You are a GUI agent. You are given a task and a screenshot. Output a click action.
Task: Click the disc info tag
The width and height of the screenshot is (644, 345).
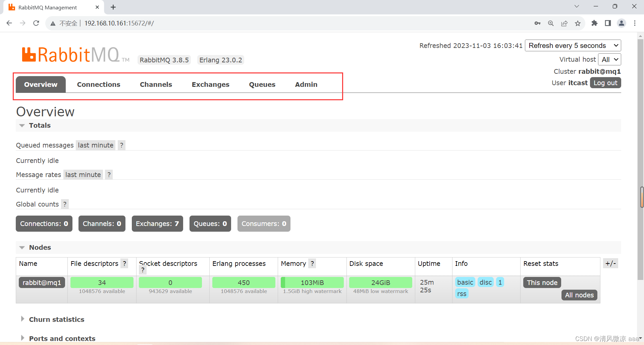point(486,282)
